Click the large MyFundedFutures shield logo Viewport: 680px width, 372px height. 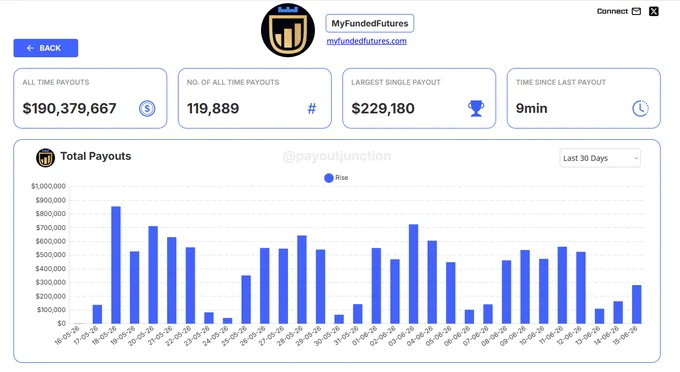(288, 30)
